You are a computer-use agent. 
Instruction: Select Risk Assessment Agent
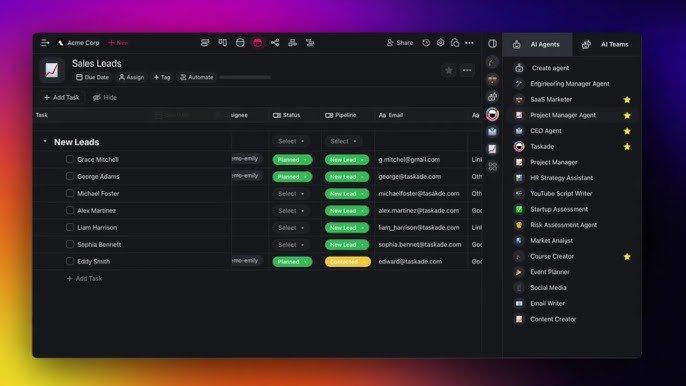point(564,225)
